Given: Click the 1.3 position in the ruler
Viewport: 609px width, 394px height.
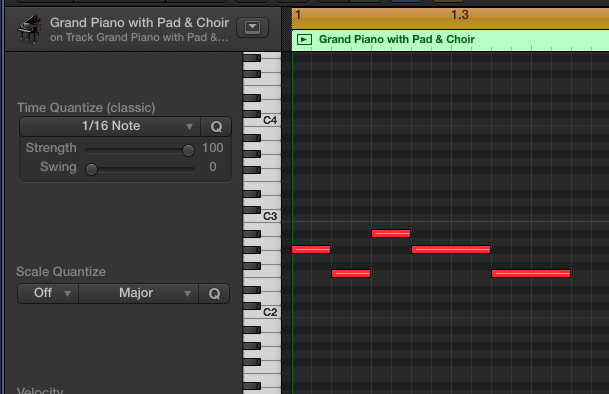Looking at the screenshot, I should [459, 15].
